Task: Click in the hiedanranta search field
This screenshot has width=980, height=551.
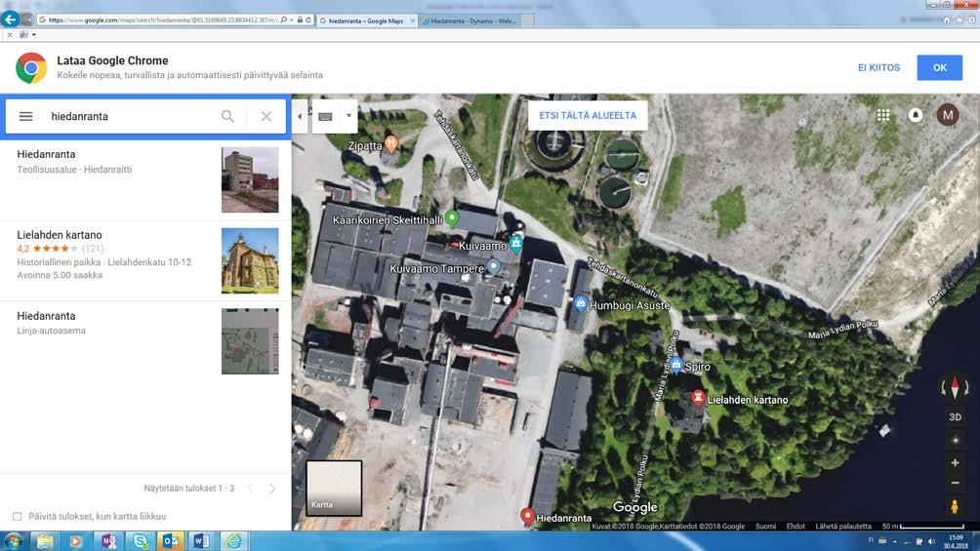Action: tap(128, 116)
